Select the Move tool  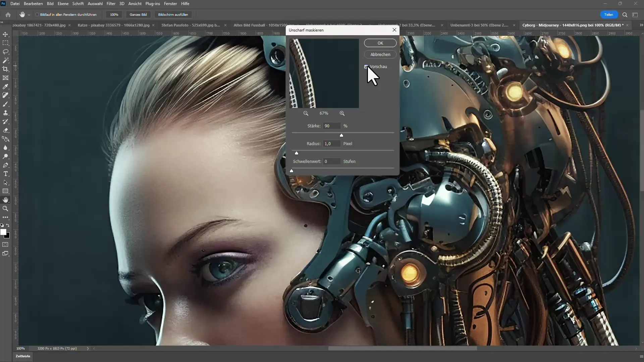pyautogui.click(x=5, y=34)
